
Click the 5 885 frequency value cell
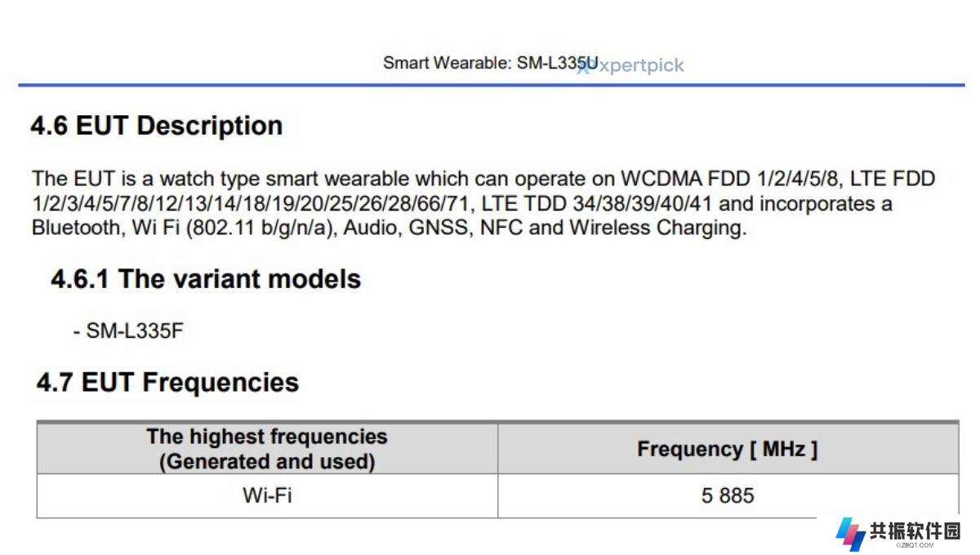click(x=728, y=495)
